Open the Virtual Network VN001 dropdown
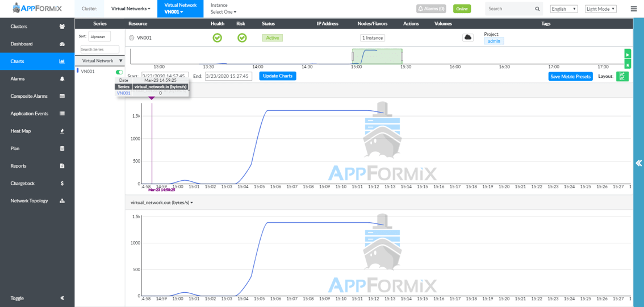 (x=180, y=9)
